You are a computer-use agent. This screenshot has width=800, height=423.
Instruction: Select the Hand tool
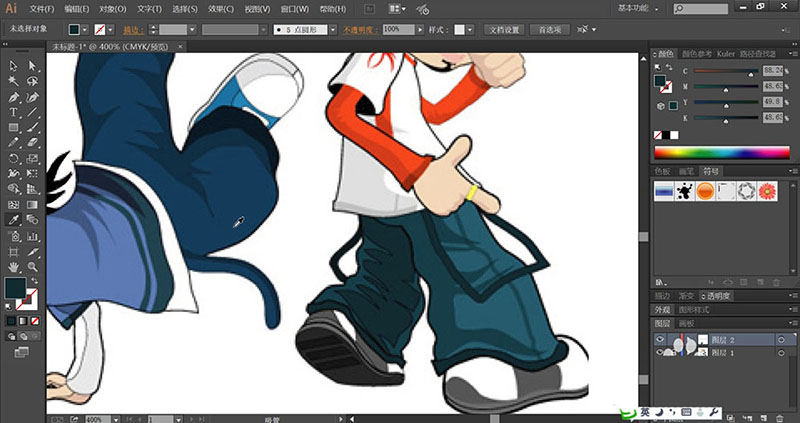pyautogui.click(x=14, y=267)
